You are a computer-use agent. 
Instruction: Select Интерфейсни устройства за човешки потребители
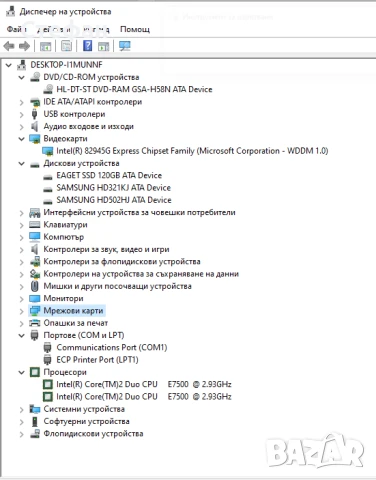pos(139,212)
